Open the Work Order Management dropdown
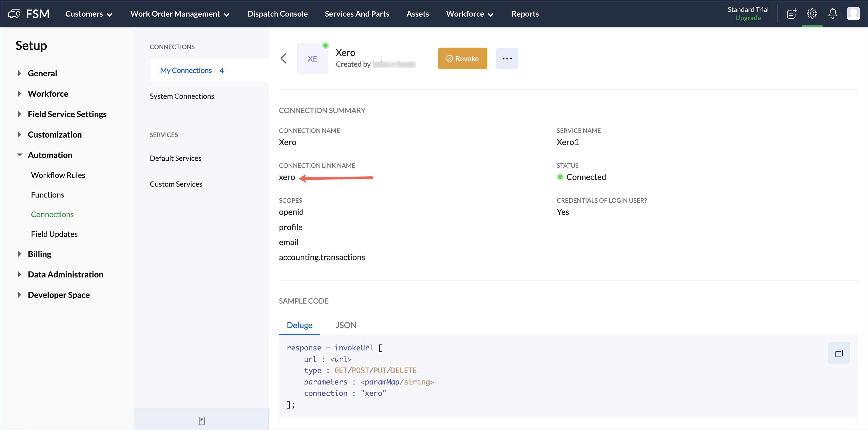The height and width of the screenshot is (430, 868). [x=180, y=14]
